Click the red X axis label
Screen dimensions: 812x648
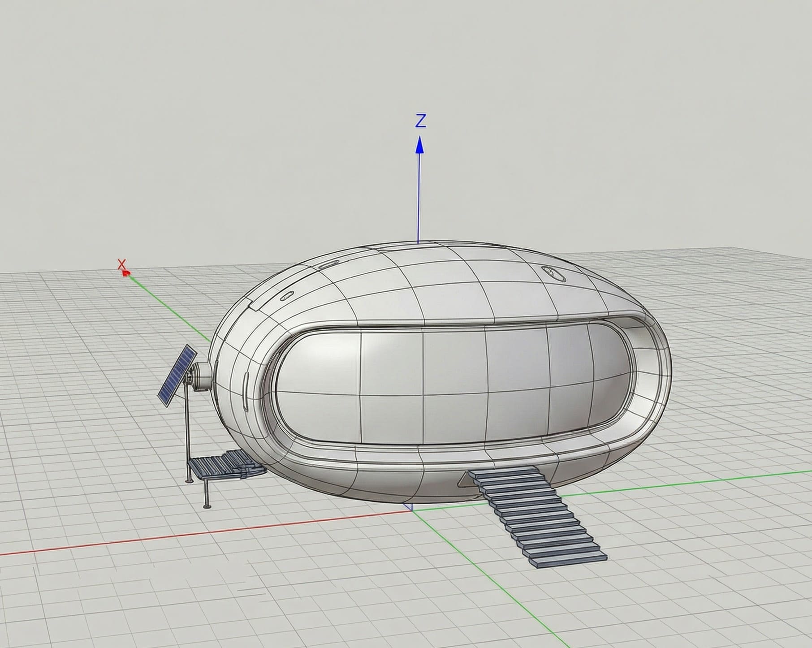tap(121, 264)
